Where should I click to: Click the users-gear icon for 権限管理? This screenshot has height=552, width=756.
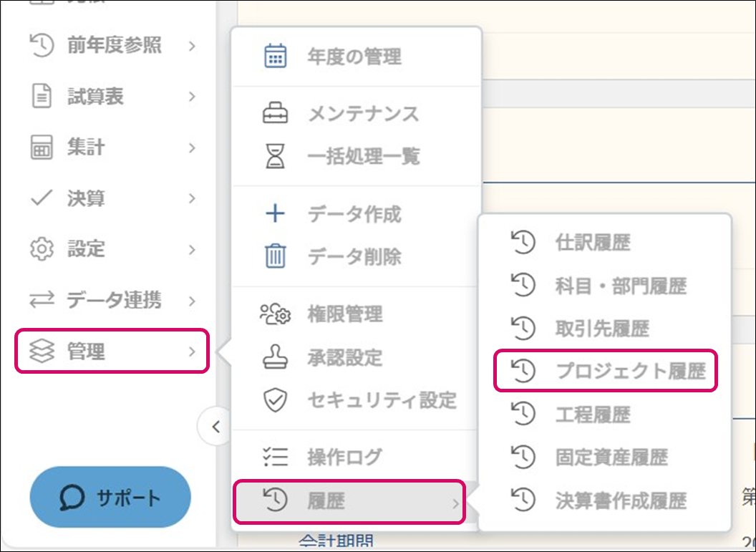point(276,314)
